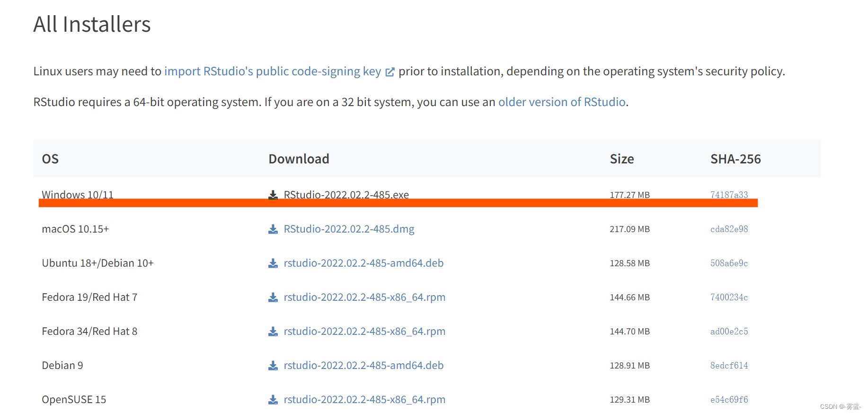Image resolution: width=868 pixels, height=414 pixels.
Task: Open SHA-256 hash ad00e2c5
Action: click(x=729, y=331)
